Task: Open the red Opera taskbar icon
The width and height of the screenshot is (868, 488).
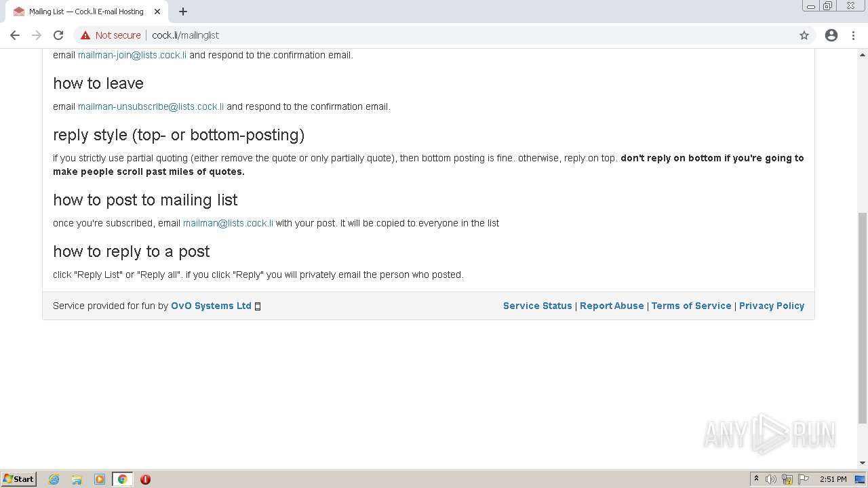Action: click(x=145, y=479)
